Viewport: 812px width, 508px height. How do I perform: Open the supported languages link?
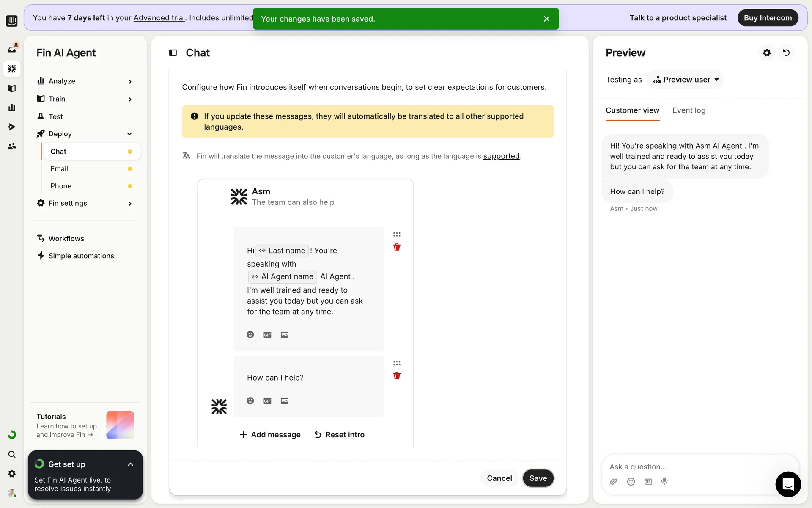(501, 156)
